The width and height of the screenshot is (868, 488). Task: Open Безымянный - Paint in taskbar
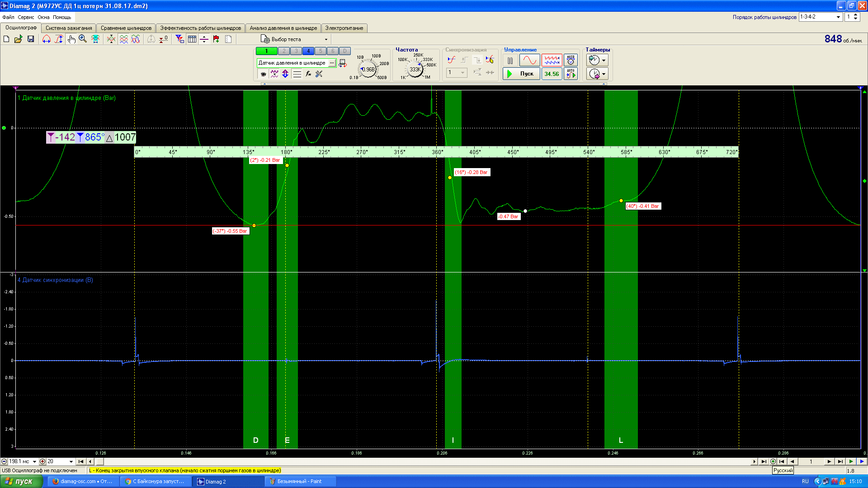tap(300, 482)
